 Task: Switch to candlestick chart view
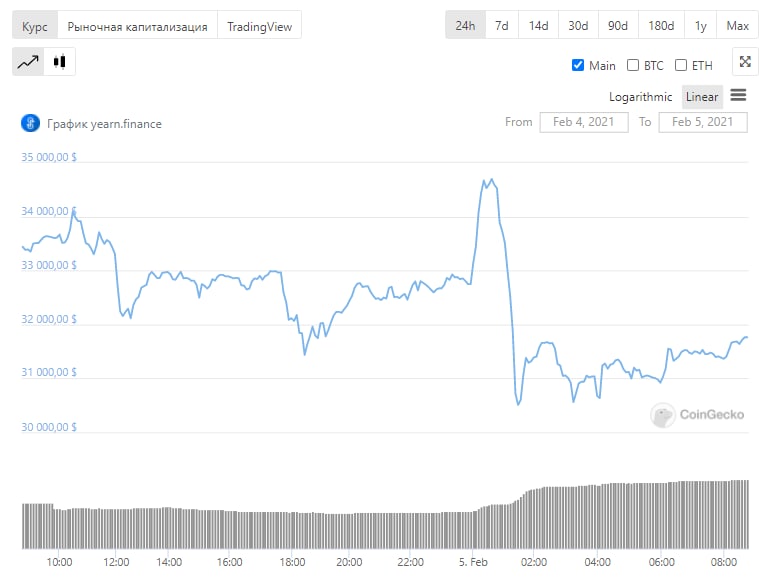(x=60, y=62)
